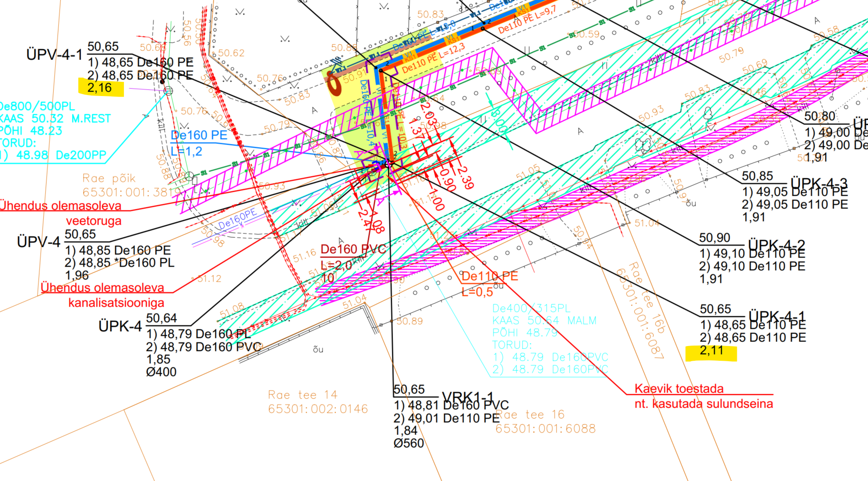
Task: Click the VRK1-1 well label
Action: [x=467, y=396]
